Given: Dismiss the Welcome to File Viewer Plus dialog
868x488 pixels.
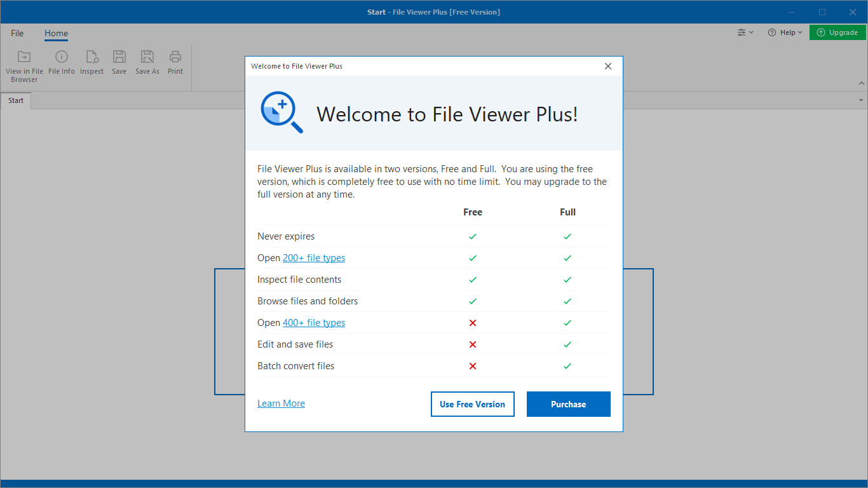Looking at the screenshot, I should click(x=607, y=66).
